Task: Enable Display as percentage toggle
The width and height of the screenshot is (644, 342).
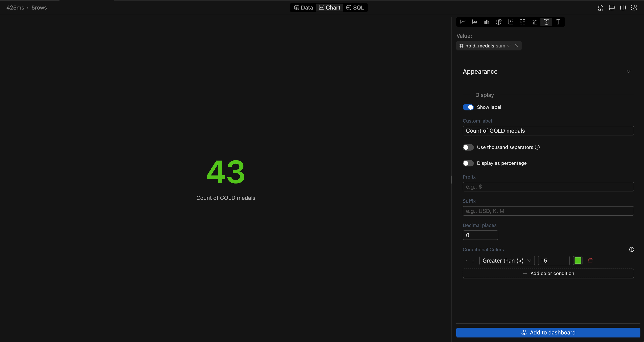Action: click(x=468, y=163)
